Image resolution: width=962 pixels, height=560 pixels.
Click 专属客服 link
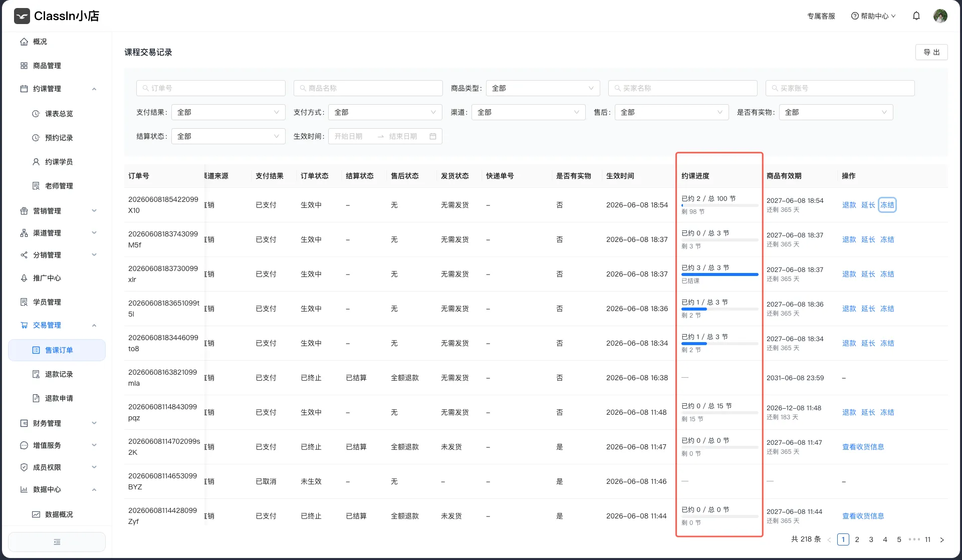pyautogui.click(x=821, y=16)
